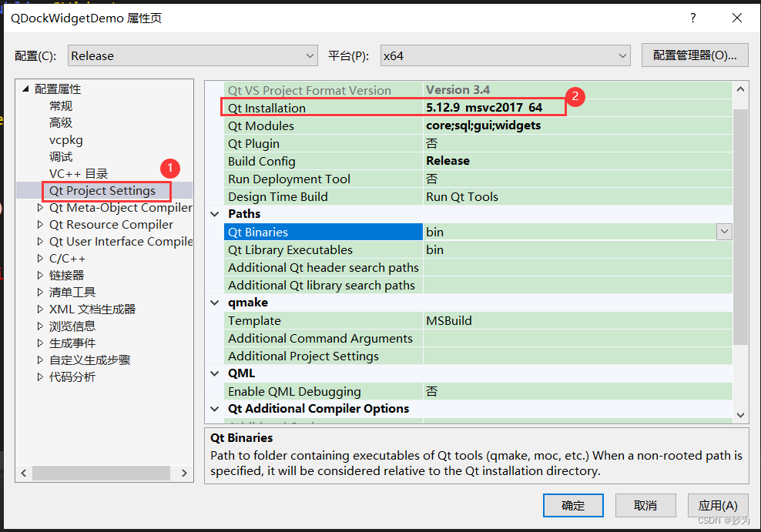Open the 配置 Release dropdown
Screen dimensions: 761x532
tap(310, 55)
